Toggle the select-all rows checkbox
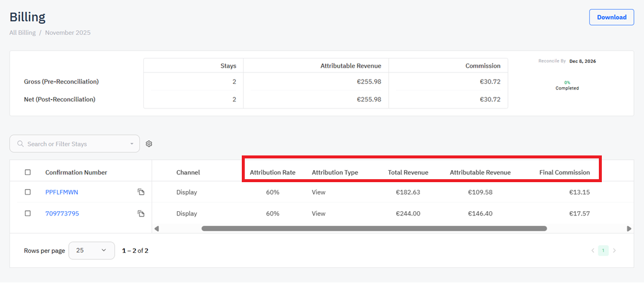 tap(28, 173)
